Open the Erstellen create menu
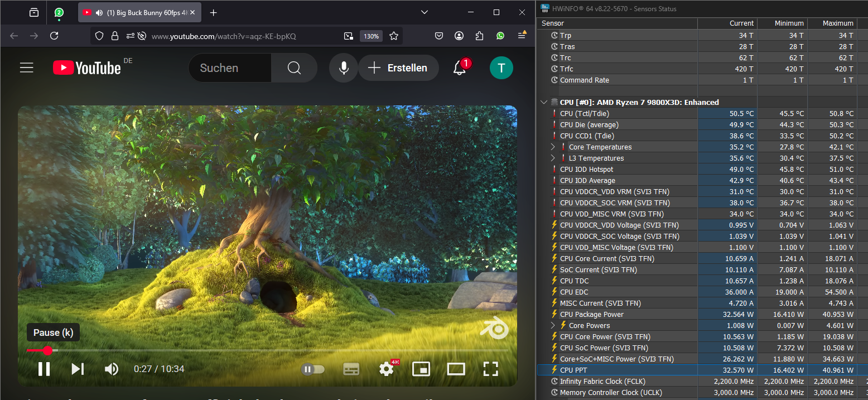 398,68
